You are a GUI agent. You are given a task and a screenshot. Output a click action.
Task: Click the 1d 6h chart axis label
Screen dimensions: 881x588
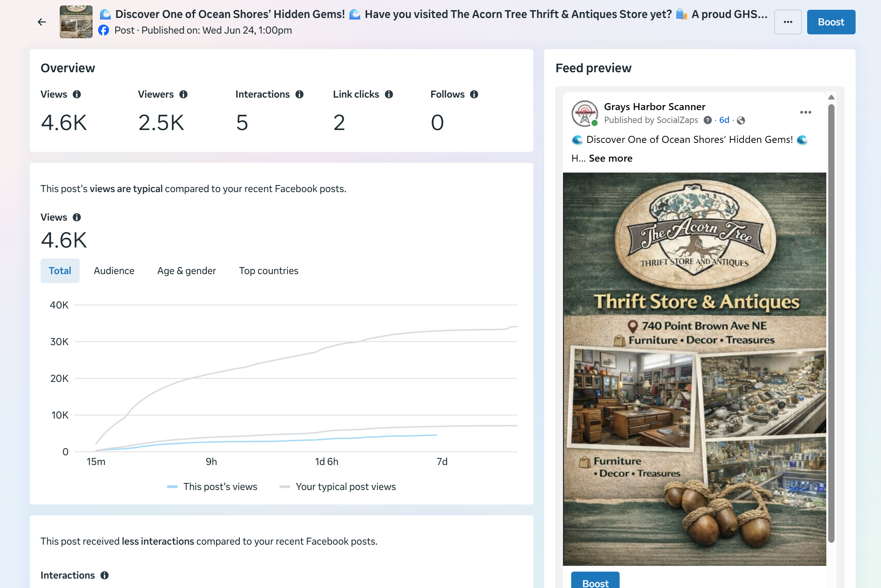click(327, 462)
